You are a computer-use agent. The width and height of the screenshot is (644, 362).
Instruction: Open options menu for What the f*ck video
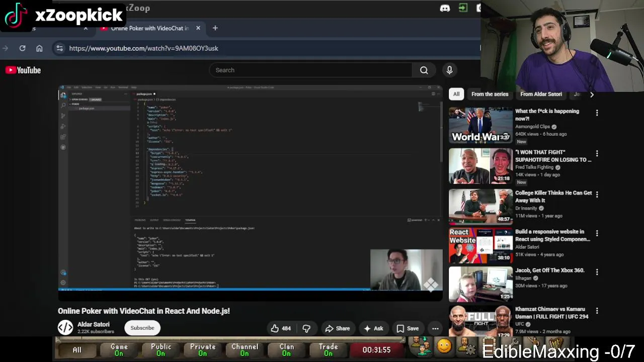[597, 113]
